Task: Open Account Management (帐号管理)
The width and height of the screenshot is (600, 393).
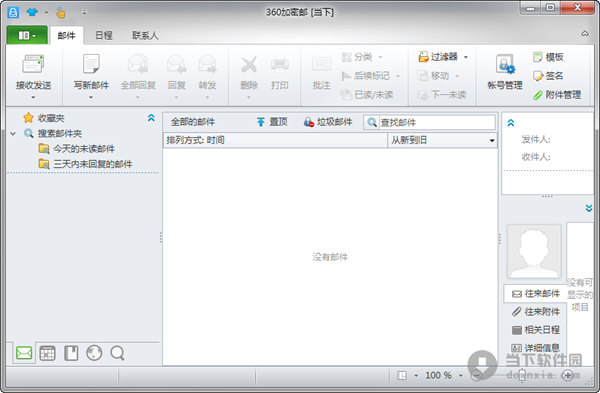Action: point(505,72)
